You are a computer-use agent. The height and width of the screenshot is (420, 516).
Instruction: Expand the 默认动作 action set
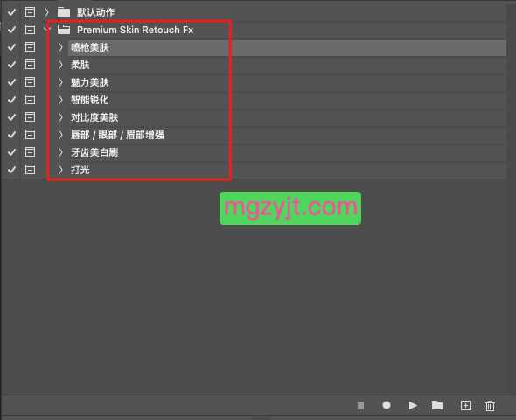pyautogui.click(x=46, y=12)
